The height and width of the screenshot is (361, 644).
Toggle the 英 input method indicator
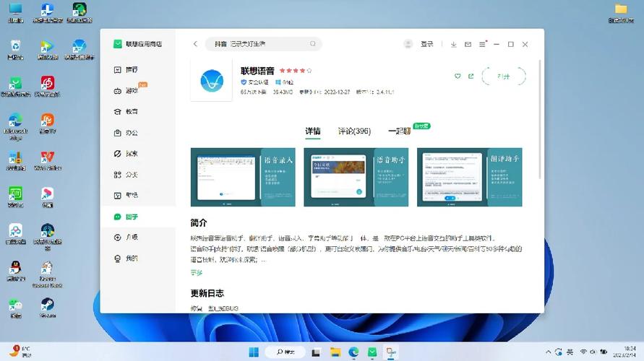[x=570, y=352]
